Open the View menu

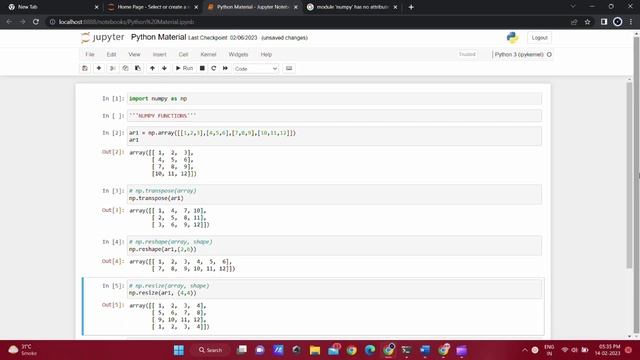[x=134, y=54]
